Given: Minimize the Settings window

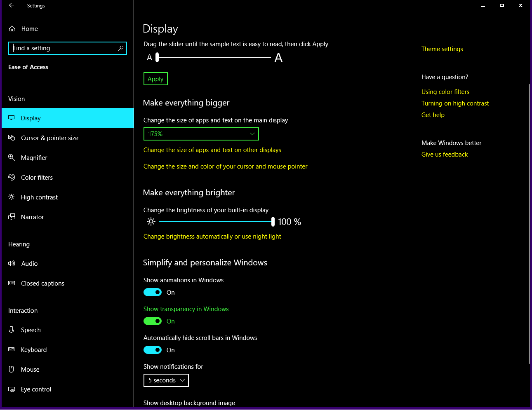Looking at the screenshot, I should (483, 5).
